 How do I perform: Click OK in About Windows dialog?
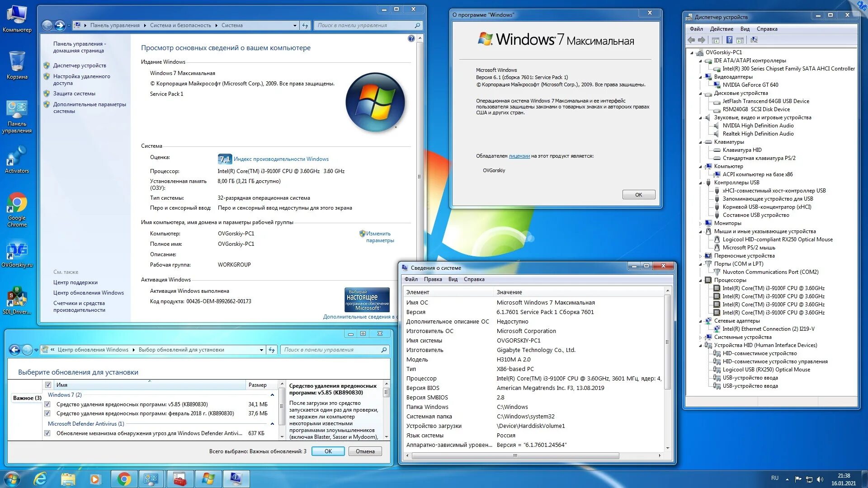click(638, 195)
